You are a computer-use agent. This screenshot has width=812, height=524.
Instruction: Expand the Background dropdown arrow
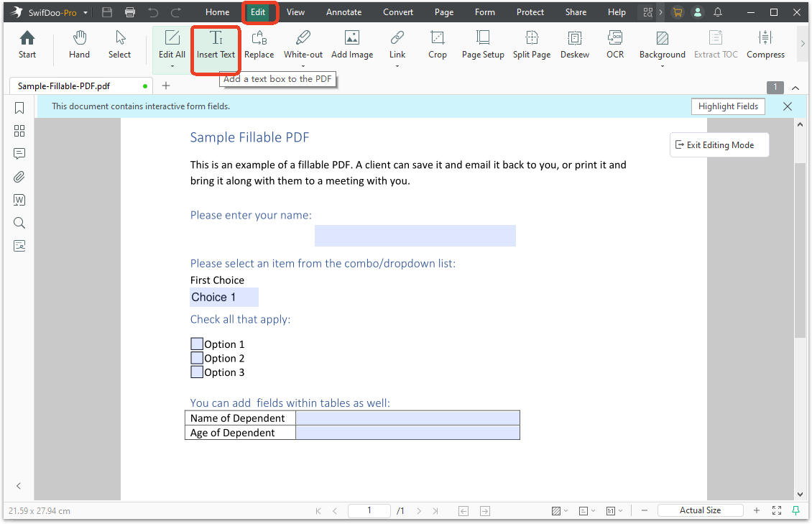click(x=663, y=66)
